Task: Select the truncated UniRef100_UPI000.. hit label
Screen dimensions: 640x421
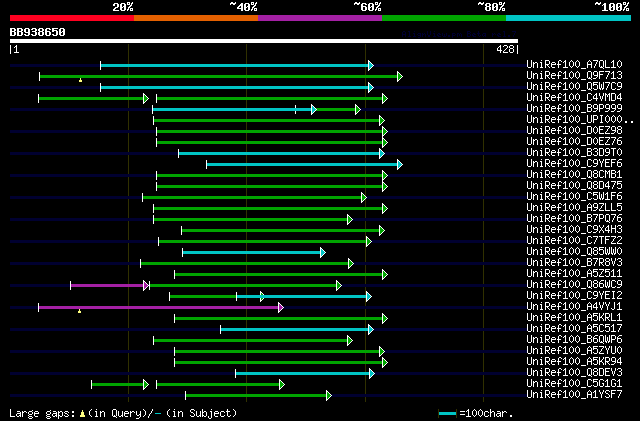Action: 580,119
